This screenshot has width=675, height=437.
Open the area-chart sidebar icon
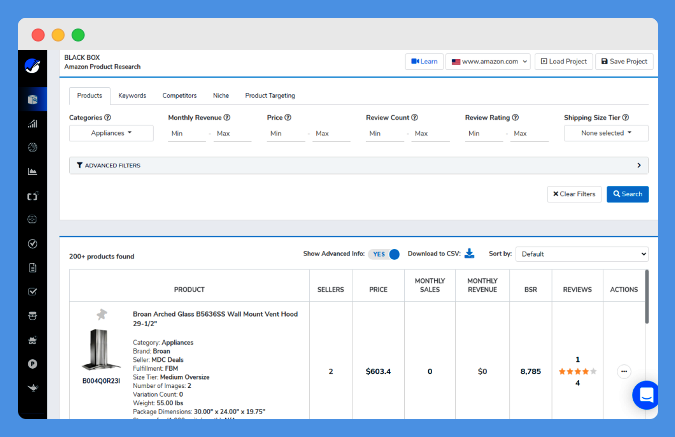click(x=32, y=172)
